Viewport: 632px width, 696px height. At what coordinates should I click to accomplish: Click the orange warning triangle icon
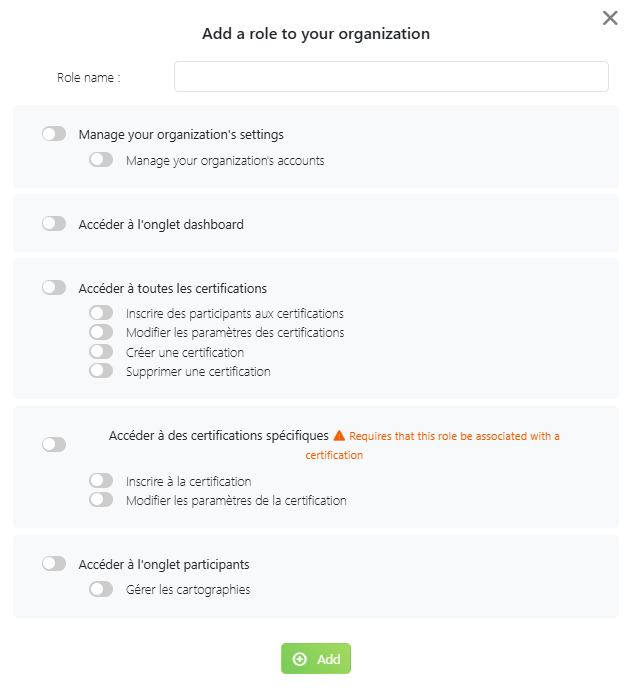click(339, 436)
